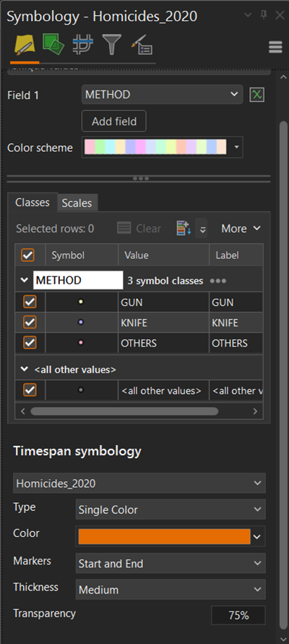Click the pastel color scheme ramp

tap(155, 147)
